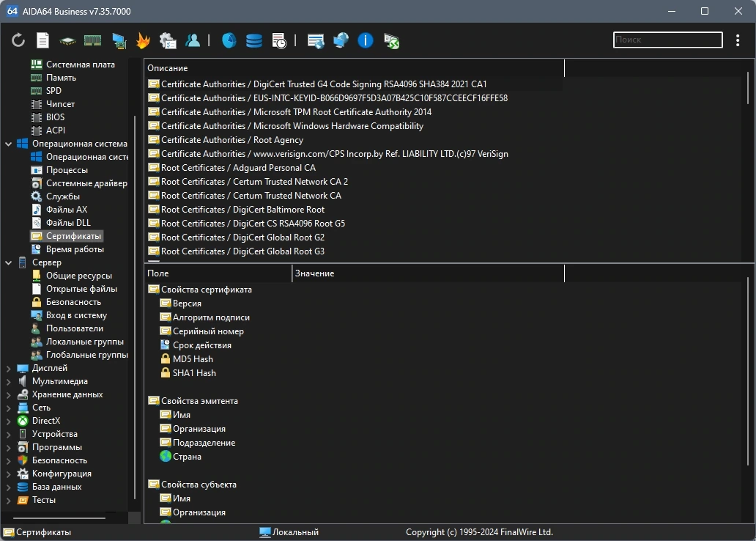The height and width of the screenshot is (541, 756).
Task: Expand the Хранение данных tree node
Action: pyautogui.click(x=8, y=394)
